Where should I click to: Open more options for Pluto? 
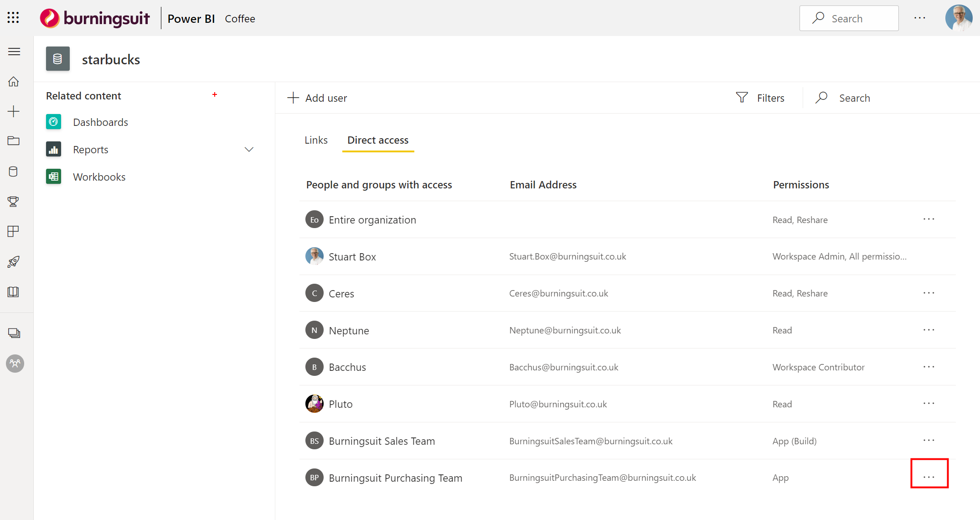929,404
